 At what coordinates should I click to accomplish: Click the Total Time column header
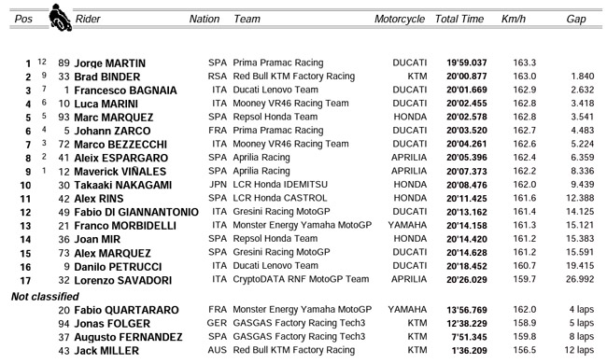[x=459, y=19]
